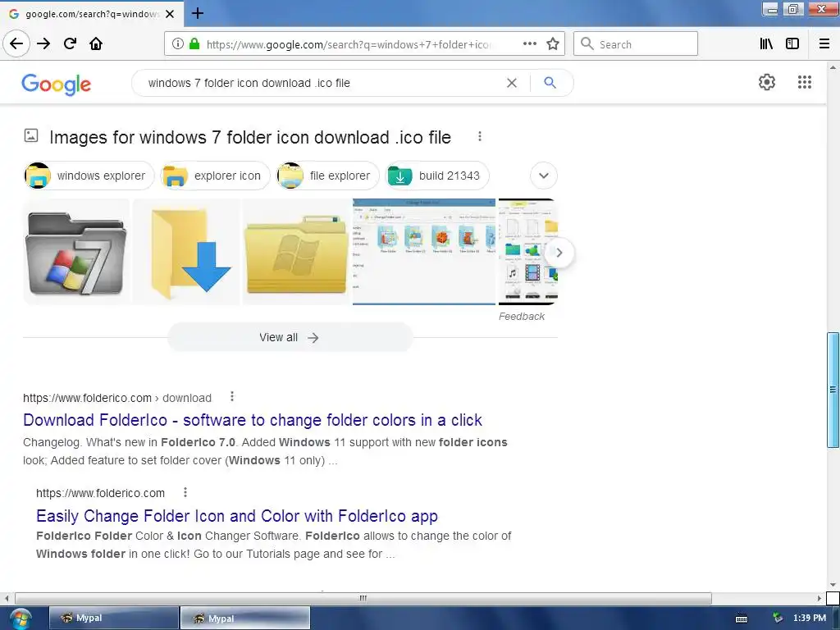
Task: Open the Google apps grid
Action: tap(804, 82)
